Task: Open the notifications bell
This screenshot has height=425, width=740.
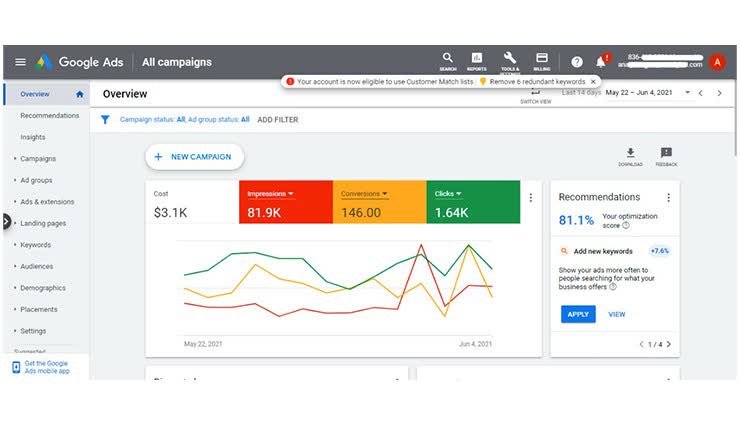Action: point(601,62)
